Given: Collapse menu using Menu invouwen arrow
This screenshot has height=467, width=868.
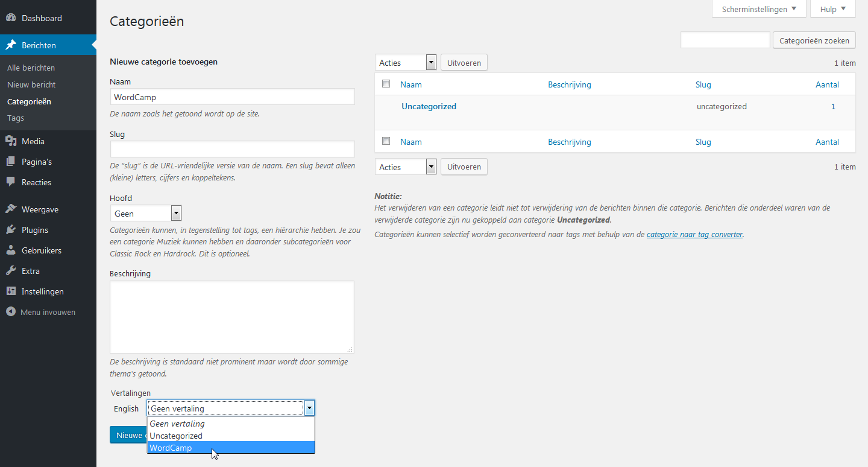Looking at the screenshot, I should click(x=10, y=312).
